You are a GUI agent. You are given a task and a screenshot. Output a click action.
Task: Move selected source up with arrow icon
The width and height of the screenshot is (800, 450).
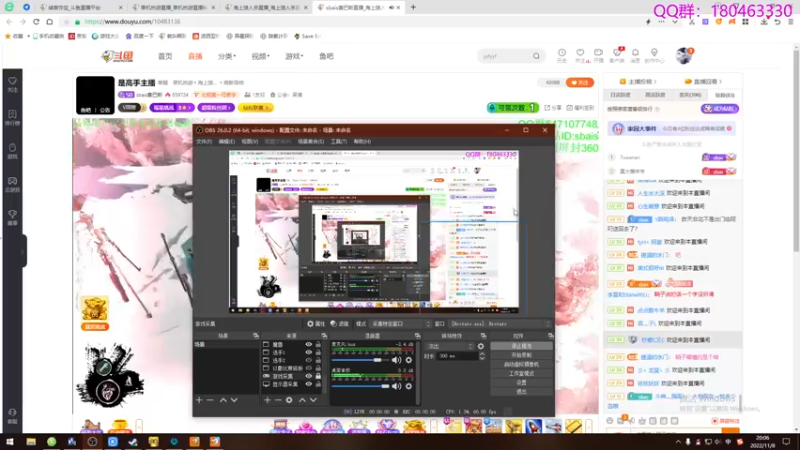click(x=302, y=400)
